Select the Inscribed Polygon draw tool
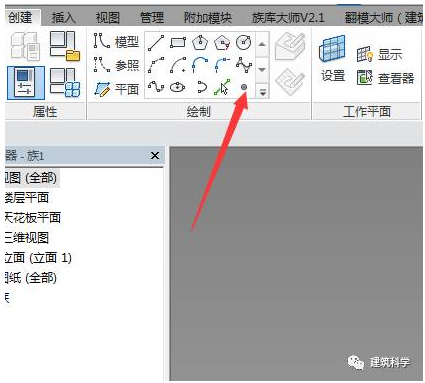The width and height of the screenshot is (425, 383). coord(200,43)
